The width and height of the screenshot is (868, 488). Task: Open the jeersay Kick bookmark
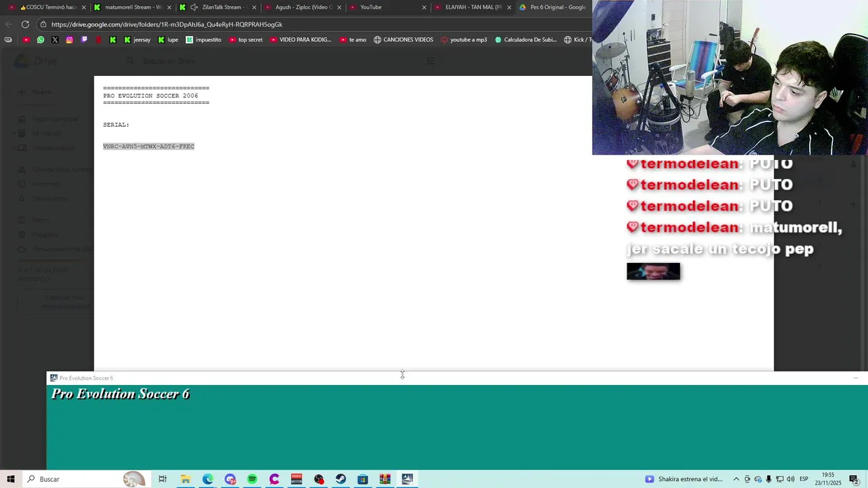click(x=137, y=40)
